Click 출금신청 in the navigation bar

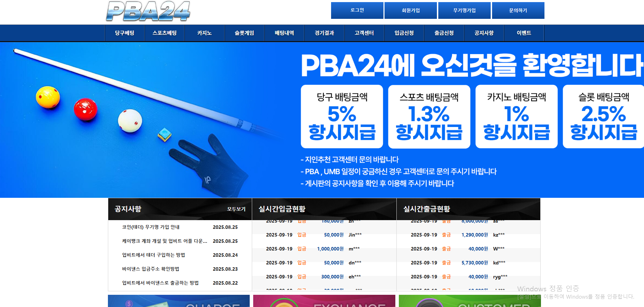click(444, 33)
